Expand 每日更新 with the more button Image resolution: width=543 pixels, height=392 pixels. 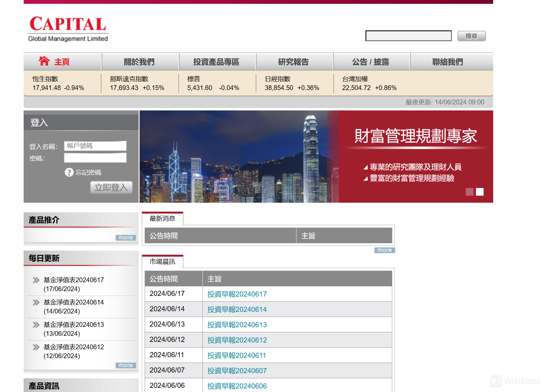click(x=126, y=365)
